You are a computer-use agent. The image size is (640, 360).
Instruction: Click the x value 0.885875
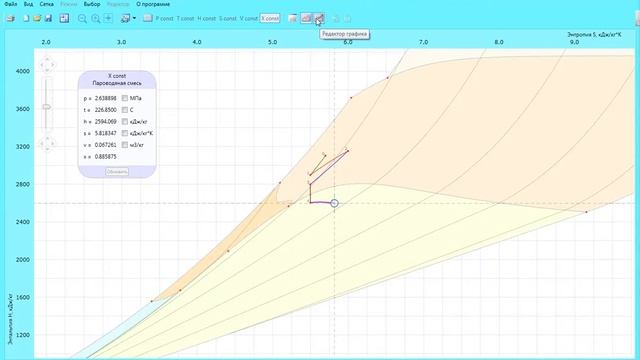(x=105, y=157)
